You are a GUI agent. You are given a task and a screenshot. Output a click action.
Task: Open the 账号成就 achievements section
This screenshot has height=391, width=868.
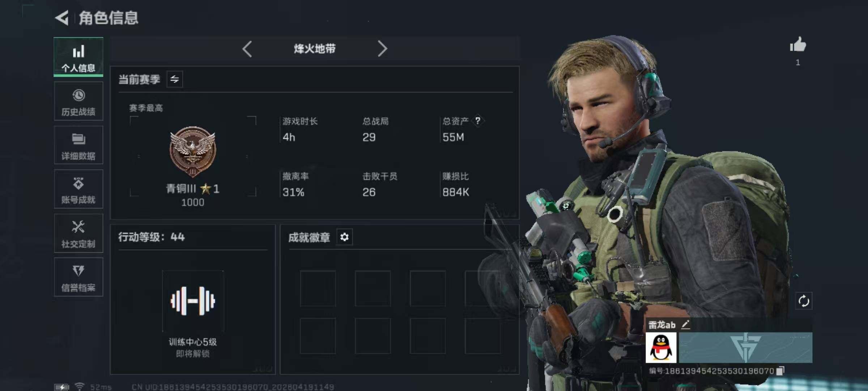point(78,189)
